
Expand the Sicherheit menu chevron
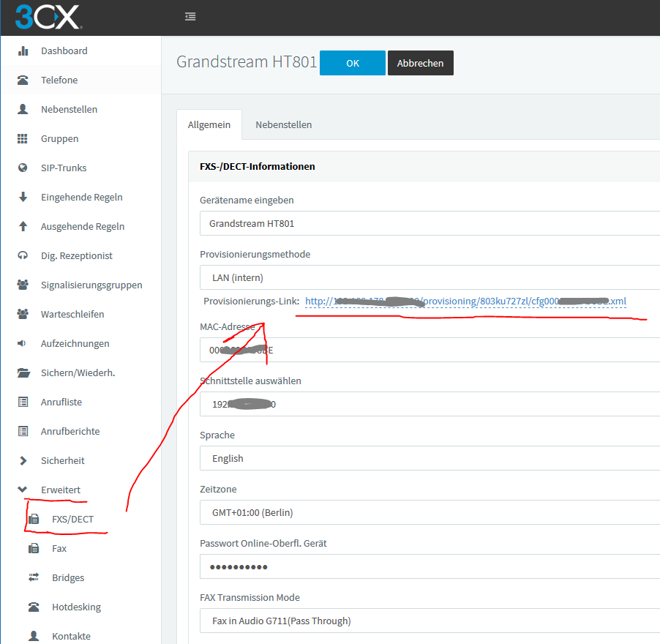[x=23, y=460]
